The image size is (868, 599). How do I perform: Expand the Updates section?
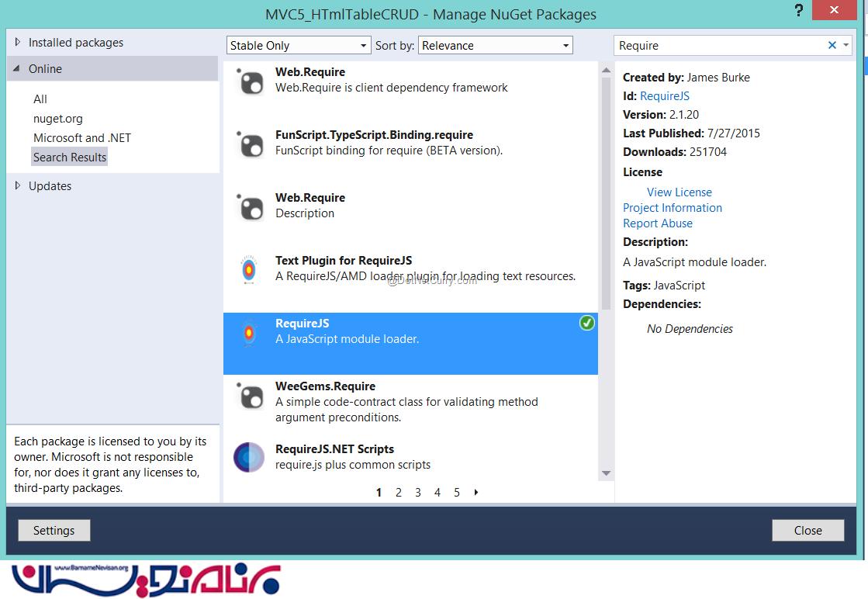[18, 185]
